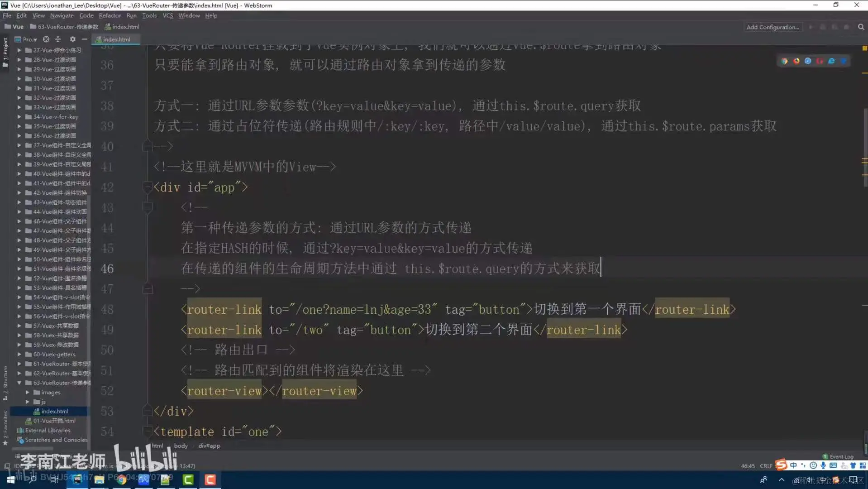Click the Project panel settings gear icon

coord(72,39)
